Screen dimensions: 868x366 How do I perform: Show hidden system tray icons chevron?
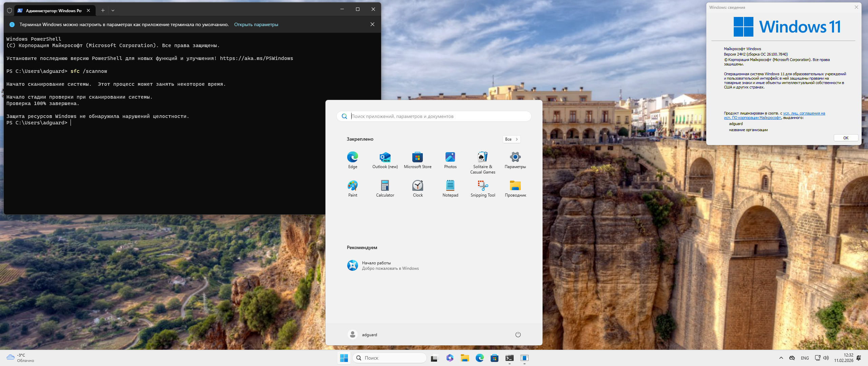[781, 358]
